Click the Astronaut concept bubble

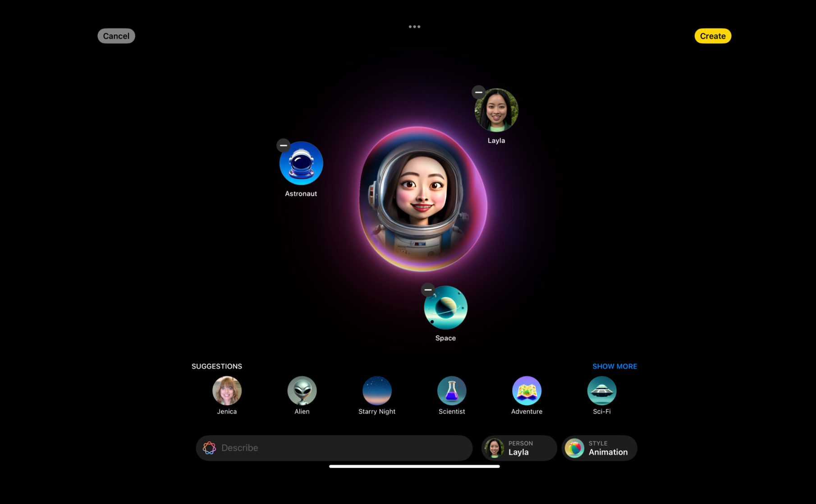click(301, 164)
